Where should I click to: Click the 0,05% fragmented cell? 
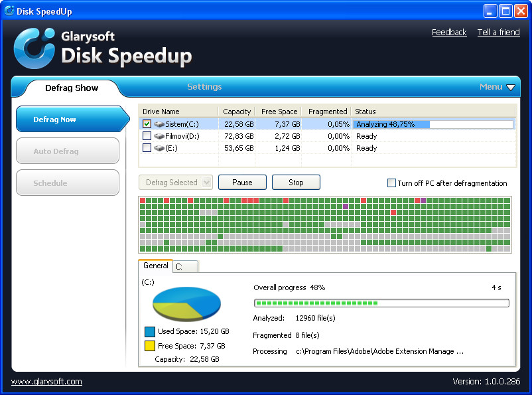tap(338, 124)
